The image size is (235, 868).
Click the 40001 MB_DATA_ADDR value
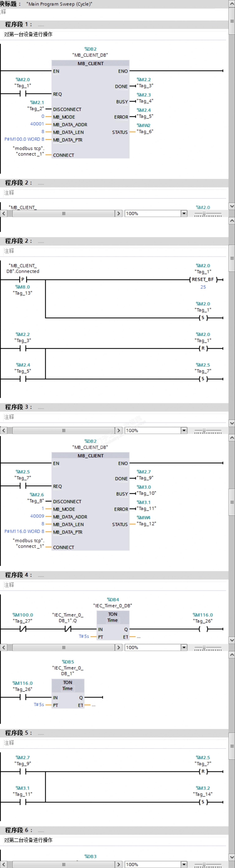(37, 124)
